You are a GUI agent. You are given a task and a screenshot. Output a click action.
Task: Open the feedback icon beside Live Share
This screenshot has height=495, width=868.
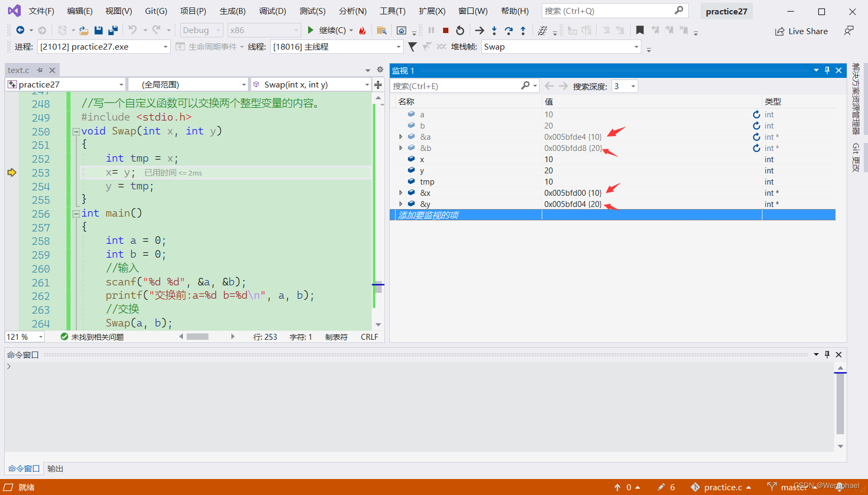(x=849, y=31)
